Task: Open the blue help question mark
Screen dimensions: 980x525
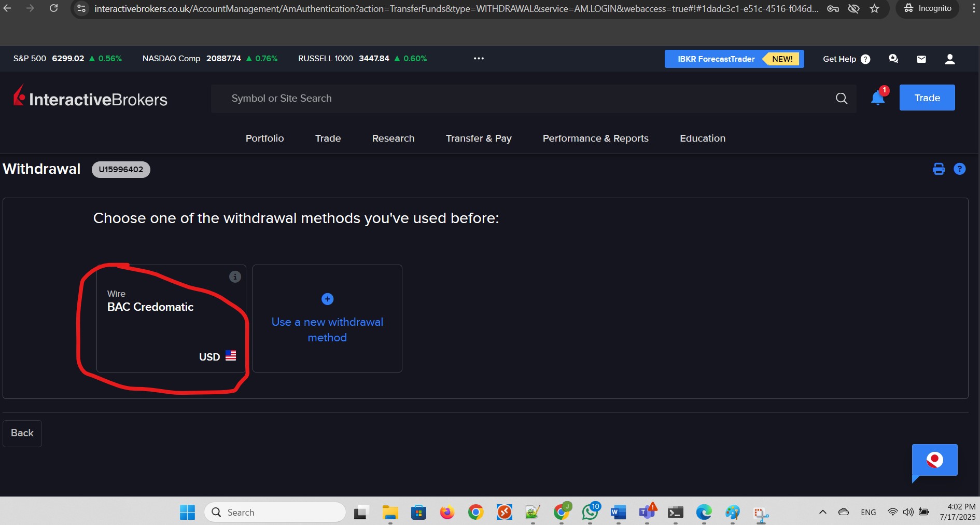Action: point(960,169)
